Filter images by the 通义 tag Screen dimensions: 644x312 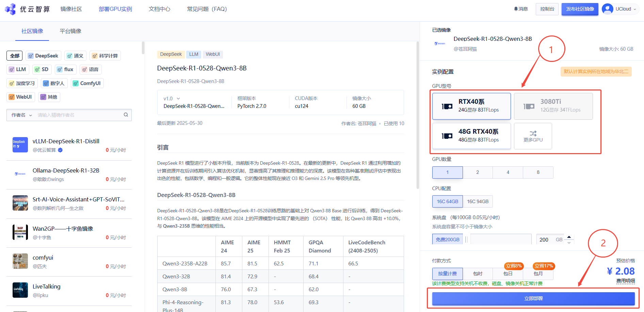point(75,56)
